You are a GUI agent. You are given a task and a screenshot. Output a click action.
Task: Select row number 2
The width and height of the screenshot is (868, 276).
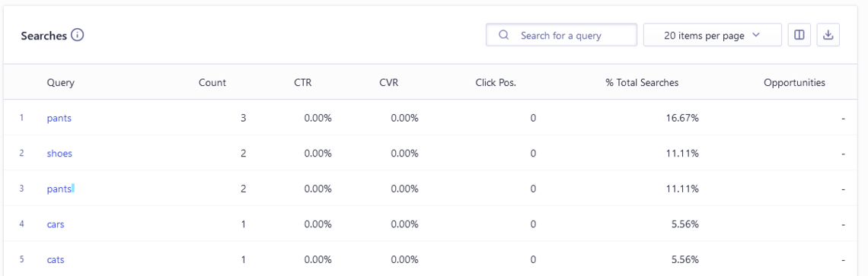click(21, 154)
